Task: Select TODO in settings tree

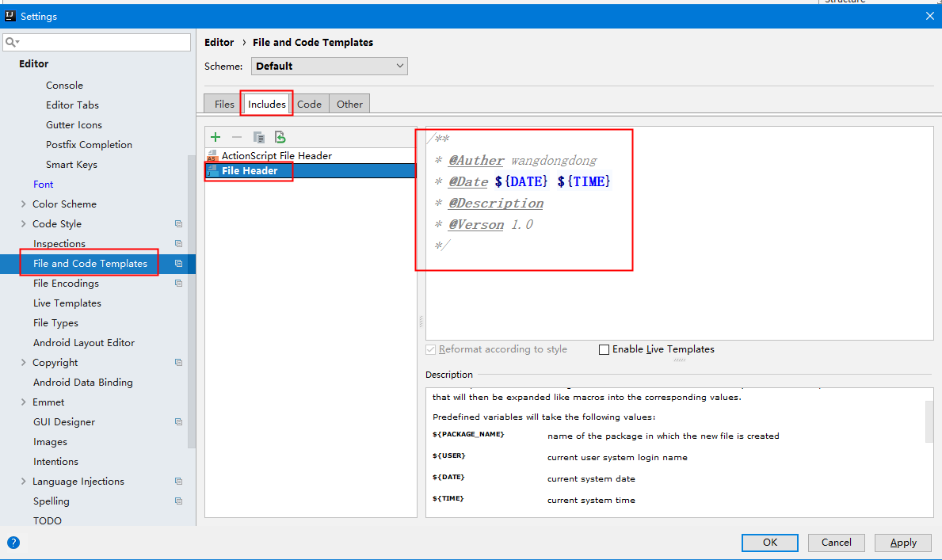Action: coord(48,521)
